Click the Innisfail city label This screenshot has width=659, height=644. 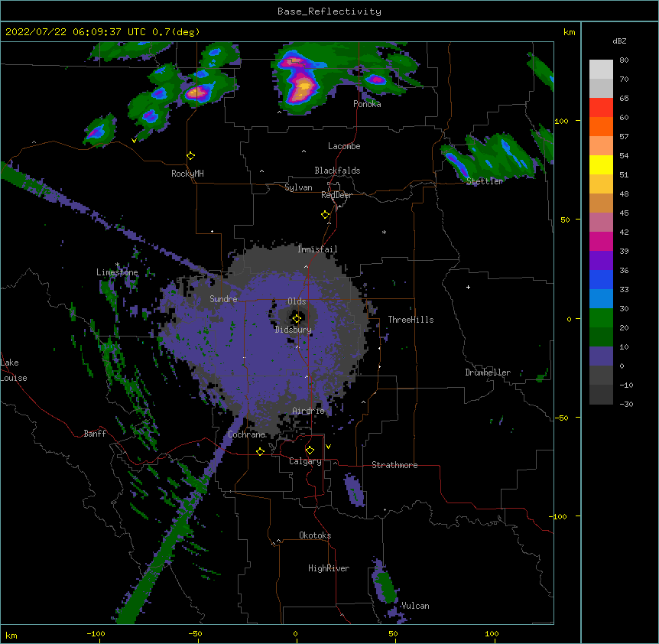point(317,249)
